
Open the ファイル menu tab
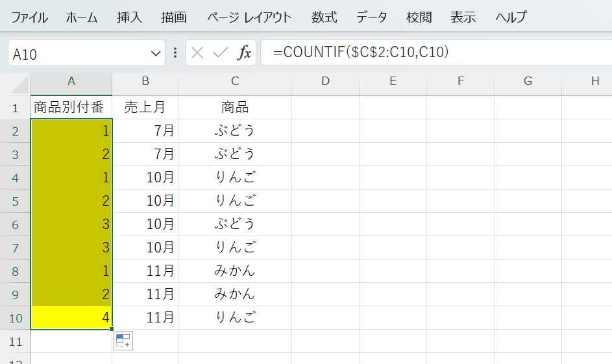tap(29, 18)
